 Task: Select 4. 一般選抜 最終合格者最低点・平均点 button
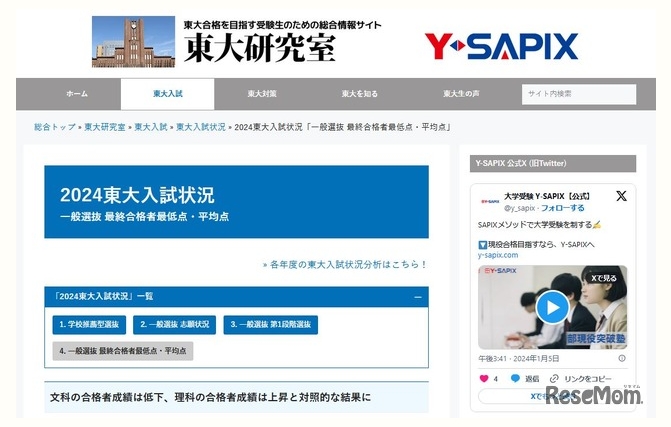pyautogui.click(x=123, y=351)
